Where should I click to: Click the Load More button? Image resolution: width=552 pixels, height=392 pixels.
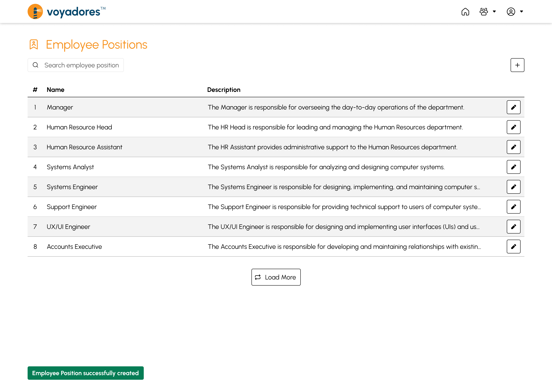tap(276, 277)
